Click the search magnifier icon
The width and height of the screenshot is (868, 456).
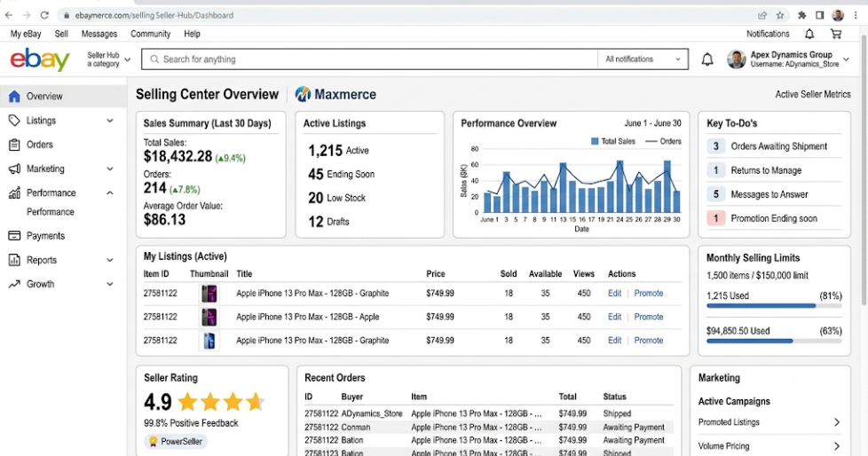(154, 59)
